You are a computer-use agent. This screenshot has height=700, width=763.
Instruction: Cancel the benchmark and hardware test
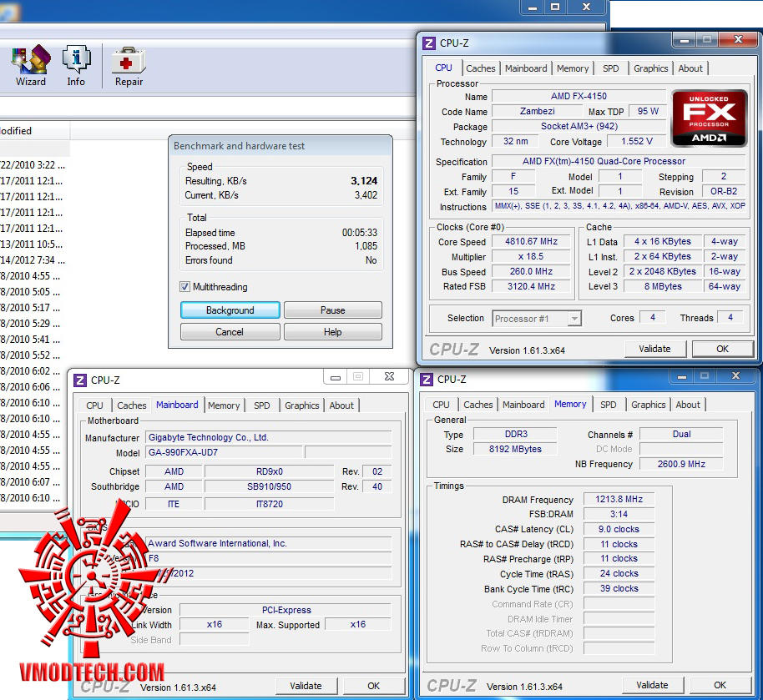[x=230, y=332]
